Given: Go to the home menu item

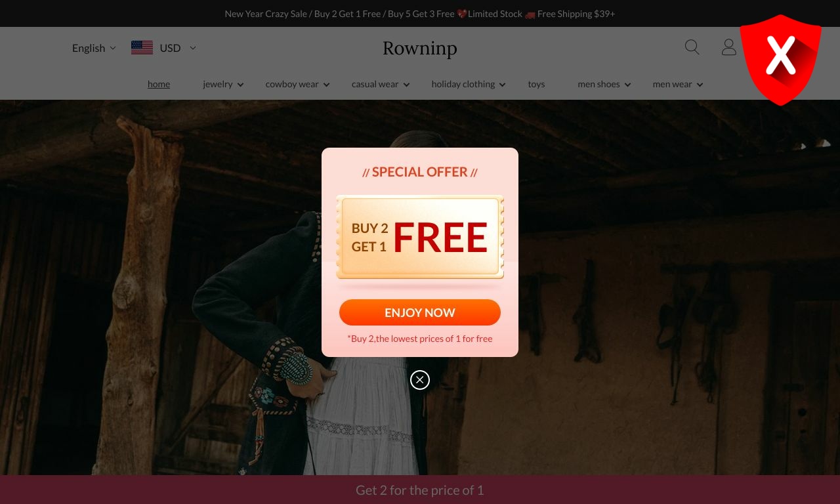Looking at the screenshot, I should (x=159, y=84).
